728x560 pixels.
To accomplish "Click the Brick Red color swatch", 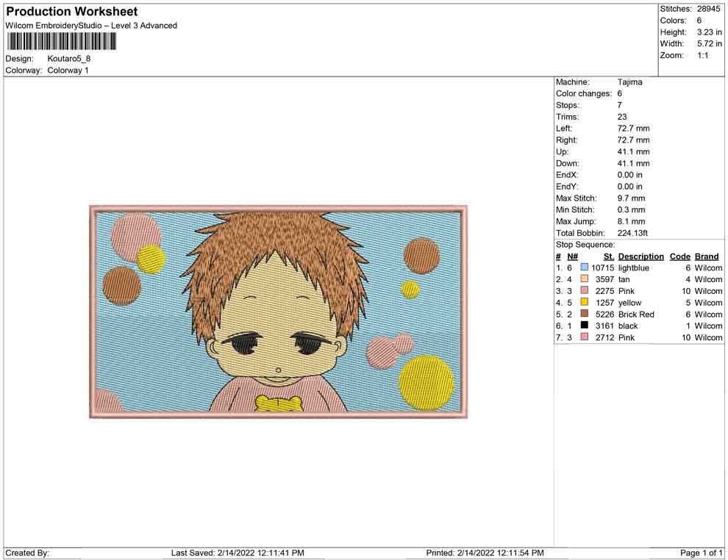I will [x=585, y=314].
